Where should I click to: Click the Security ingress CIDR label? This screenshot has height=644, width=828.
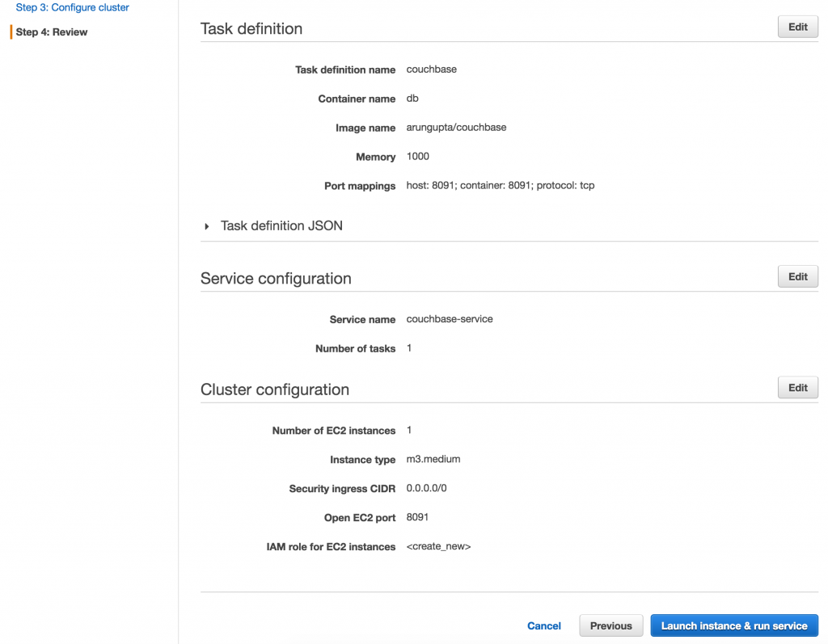point(342,489)
